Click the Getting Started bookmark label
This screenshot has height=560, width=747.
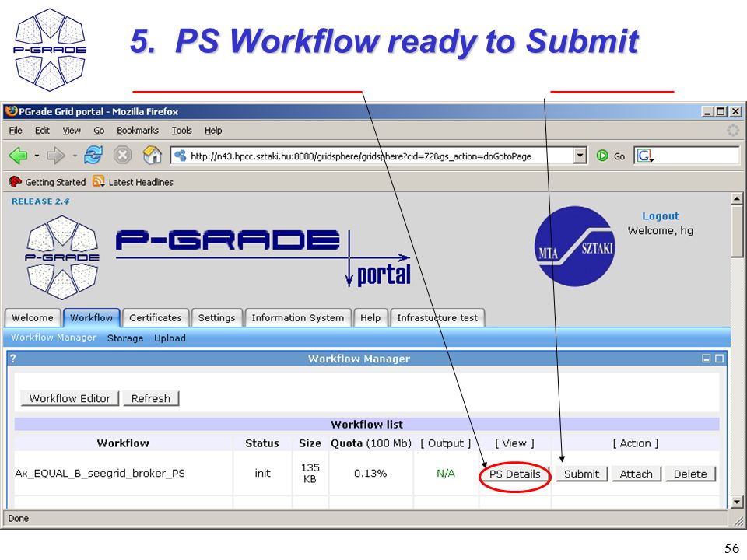point(55,182)
